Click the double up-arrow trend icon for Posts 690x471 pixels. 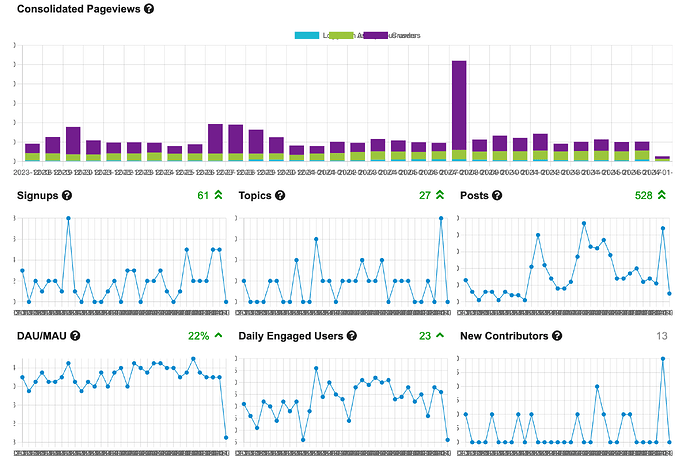coord(662,195)
